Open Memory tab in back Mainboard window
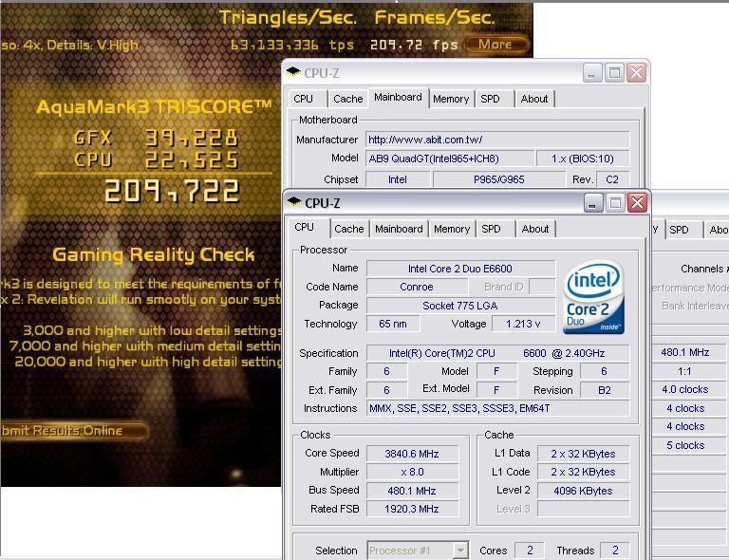This screenshot has height=560, width=729. point(451,99)
